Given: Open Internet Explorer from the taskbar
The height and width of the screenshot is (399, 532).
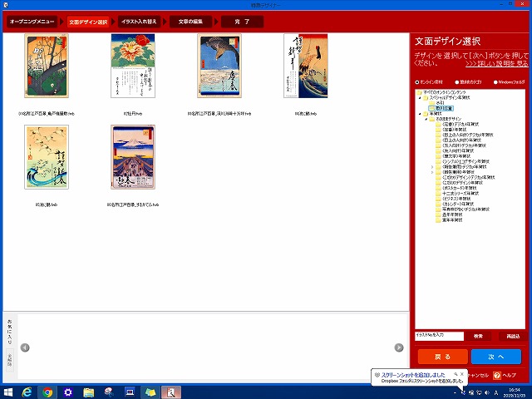Looking at the screenshot, I should 27,392.
